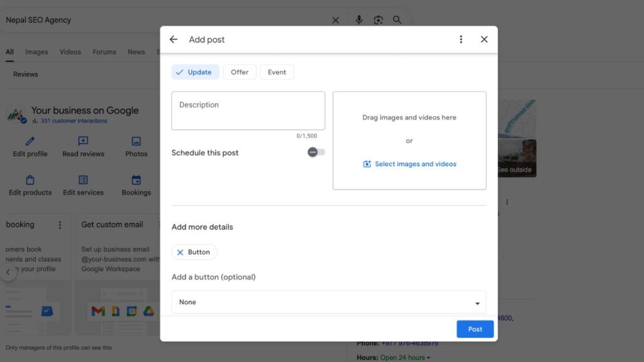Switch to the Images search tab

coord(36,52)
